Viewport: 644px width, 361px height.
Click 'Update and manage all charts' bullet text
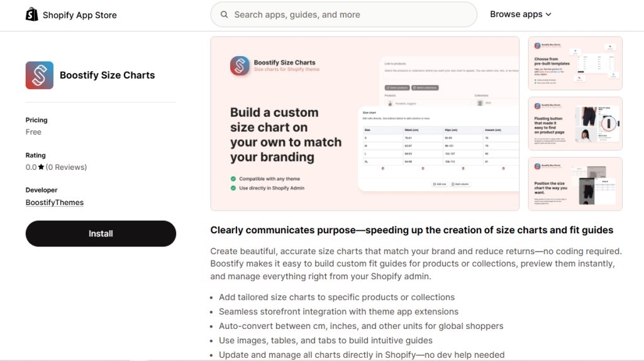click(x=362, y=355)
